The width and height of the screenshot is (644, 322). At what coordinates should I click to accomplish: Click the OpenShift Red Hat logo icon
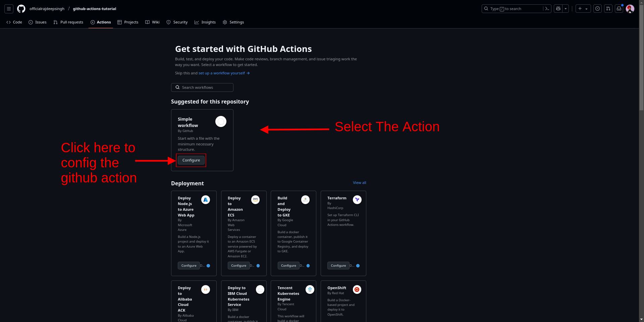pyautogui.click(x=357, y=289)
